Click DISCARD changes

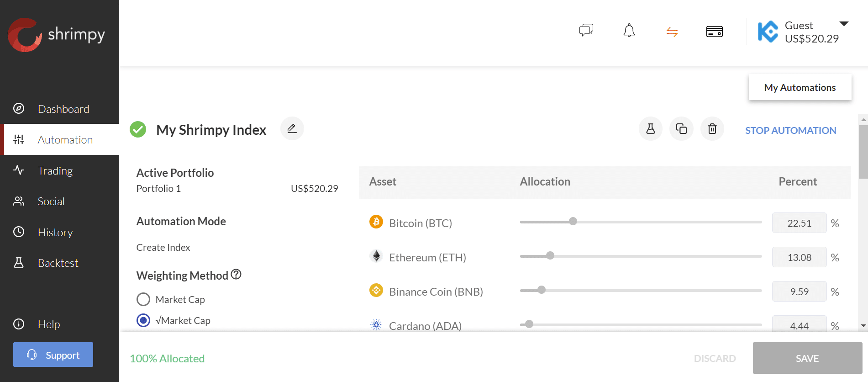(715, 359)
